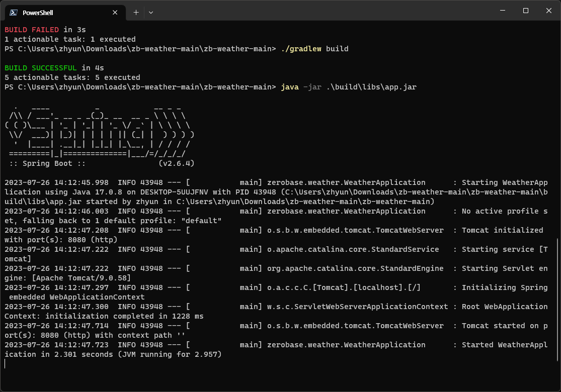The height and width of the screenshot is (392, 561).
Task: Click 'initialization completed in 1228 ms' text
Action: [x=124, y=316]
